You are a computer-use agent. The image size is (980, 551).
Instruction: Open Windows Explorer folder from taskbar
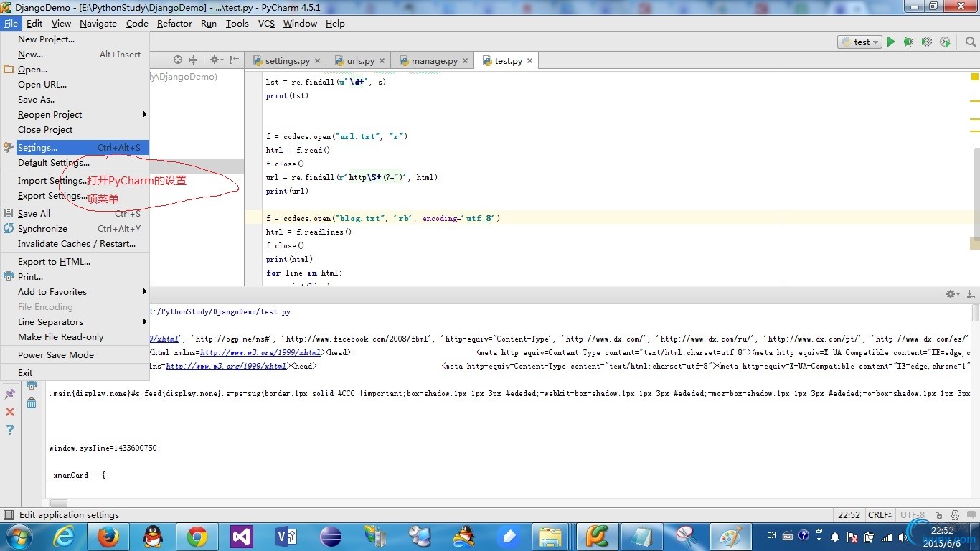click(x=550, y=537)
